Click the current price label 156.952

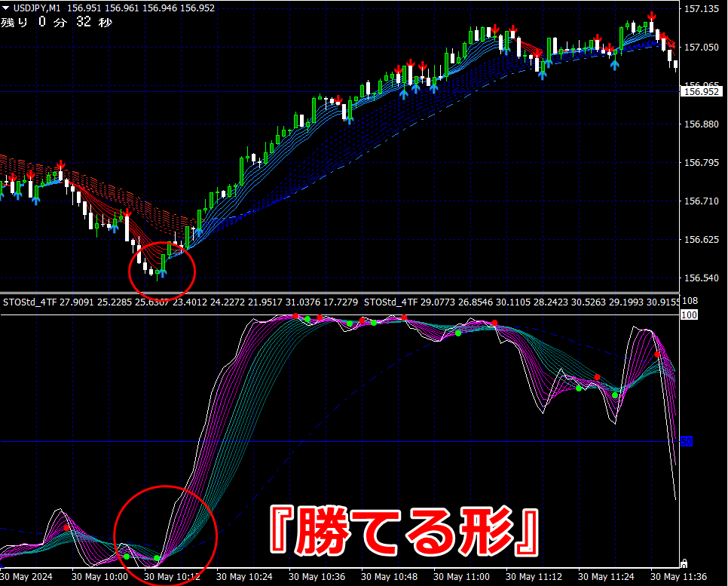pos(701,91)
